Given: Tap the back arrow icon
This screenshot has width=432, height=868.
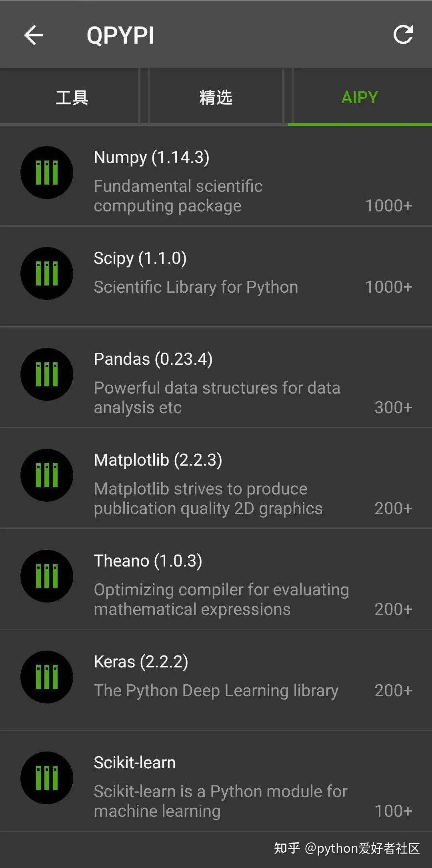Looking at the screenshot, I should pos(34,35).
